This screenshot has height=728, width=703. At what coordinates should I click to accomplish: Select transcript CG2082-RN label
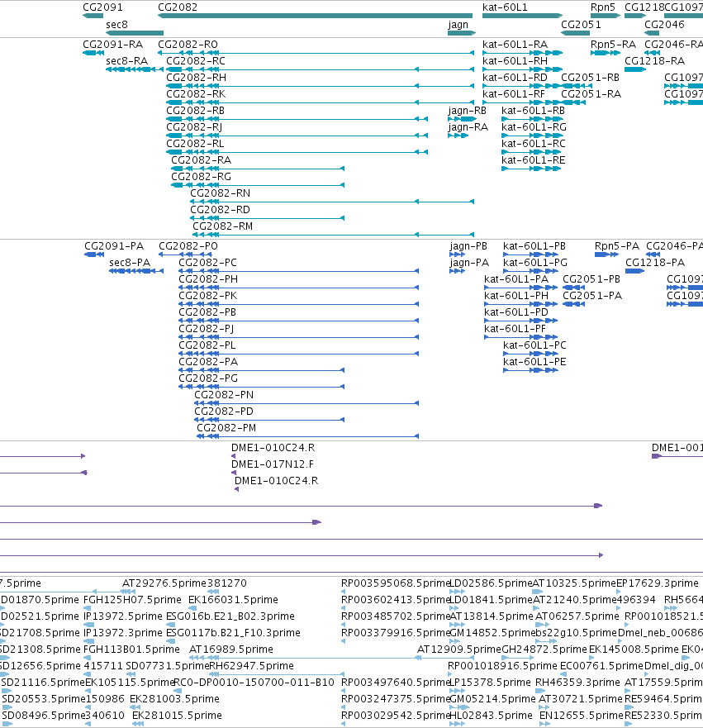(x=220, y=193)
